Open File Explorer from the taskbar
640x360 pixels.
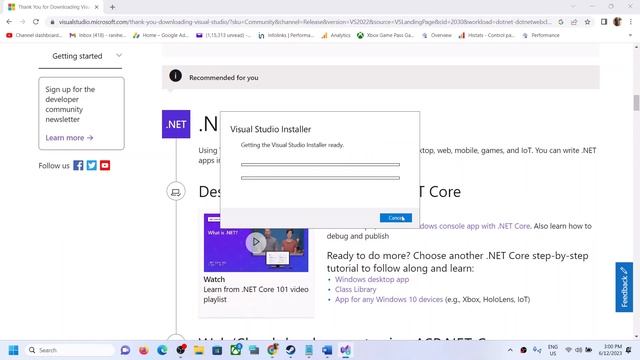[199, 350]
